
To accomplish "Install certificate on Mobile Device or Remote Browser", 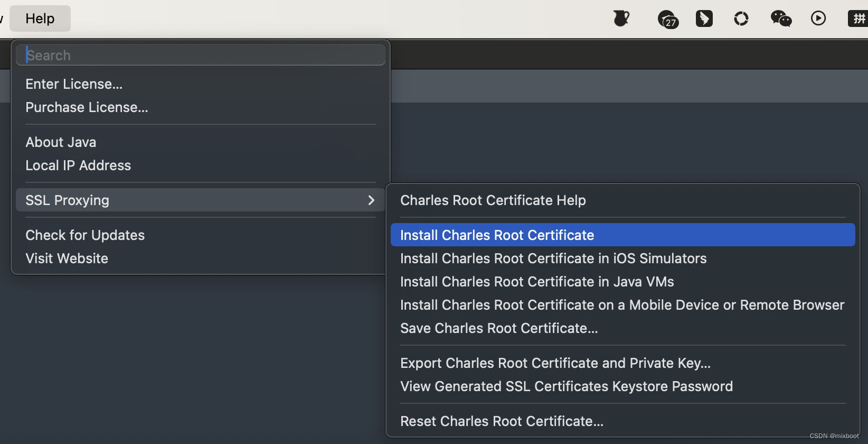I will [623, 305].
